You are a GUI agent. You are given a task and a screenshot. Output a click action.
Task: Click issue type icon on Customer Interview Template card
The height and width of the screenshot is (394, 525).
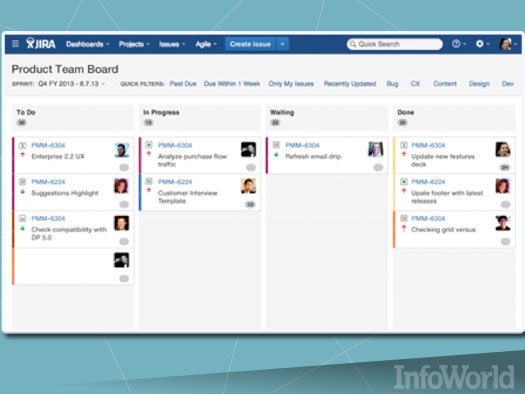pyautogui.click(x=149, y=181)
